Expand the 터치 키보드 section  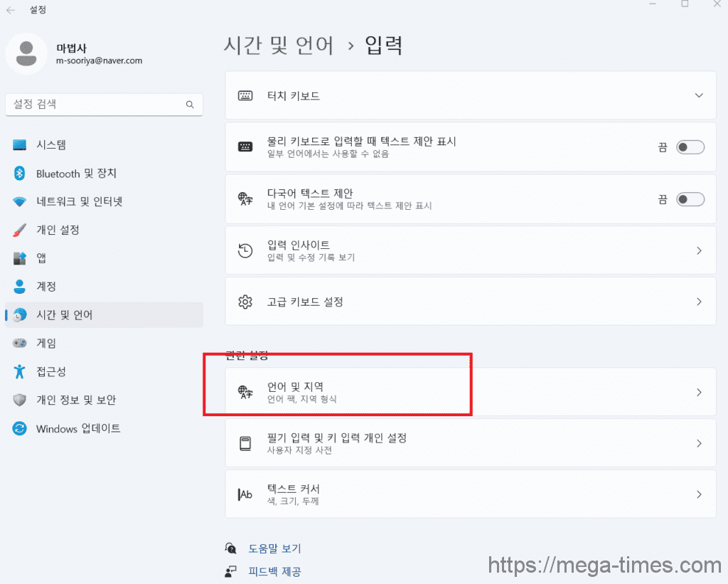699,95
